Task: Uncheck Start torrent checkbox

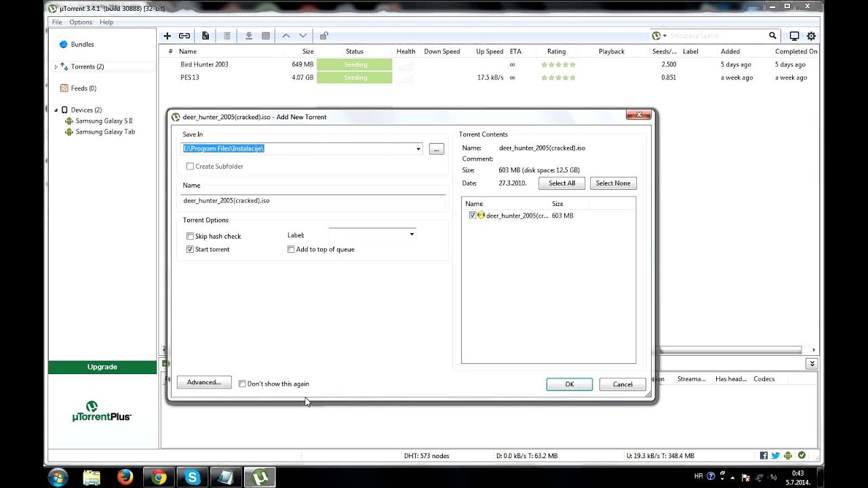Action: [x=190, y=249]
